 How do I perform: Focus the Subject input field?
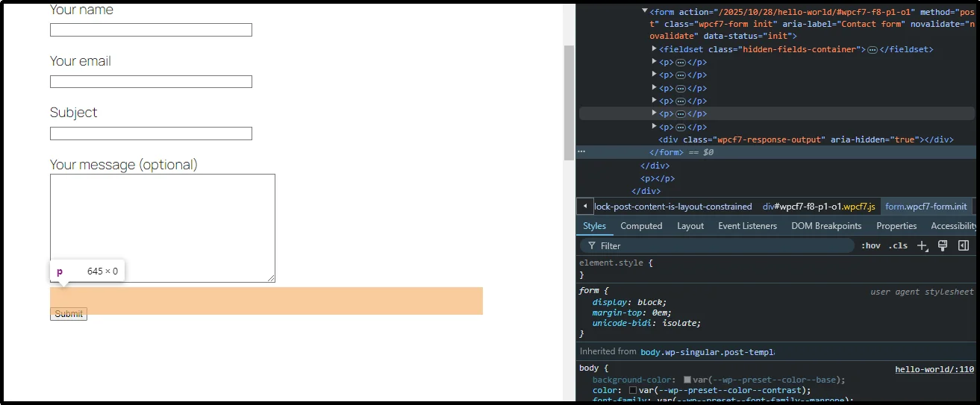(151, 134)
